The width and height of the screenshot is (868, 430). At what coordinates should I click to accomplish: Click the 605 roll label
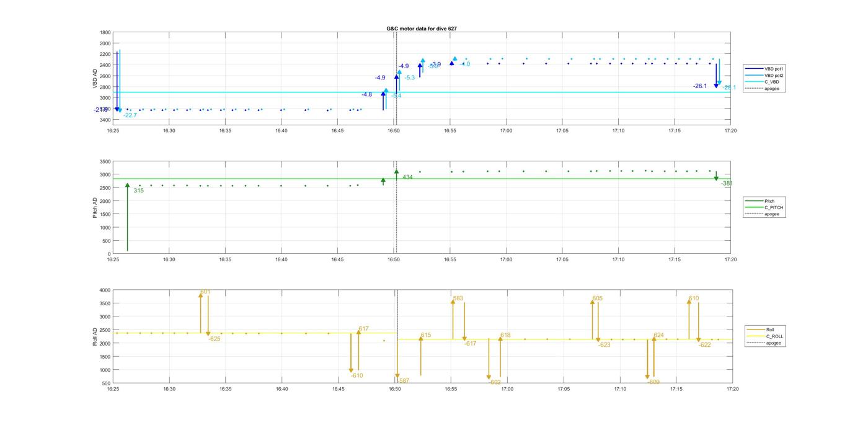point(597,298)
